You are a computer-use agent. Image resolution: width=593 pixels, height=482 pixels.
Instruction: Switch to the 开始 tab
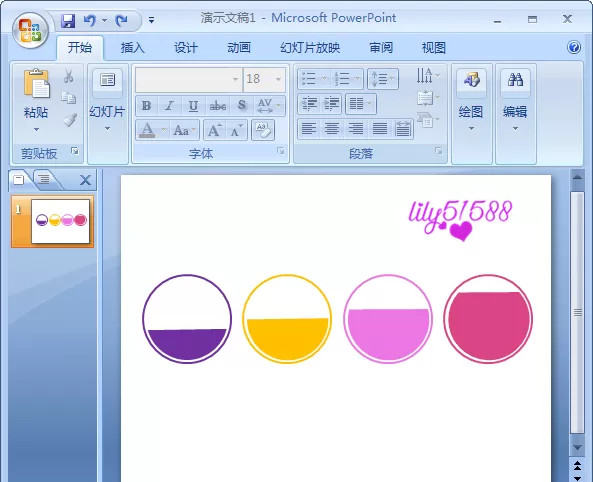coord(80,48)
